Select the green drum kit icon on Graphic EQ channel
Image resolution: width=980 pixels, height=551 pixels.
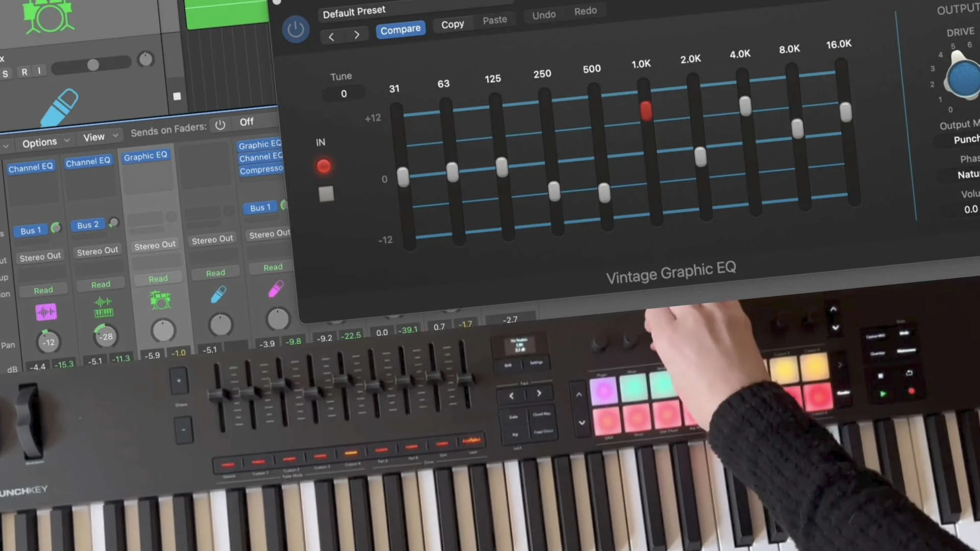click(160, 300)
